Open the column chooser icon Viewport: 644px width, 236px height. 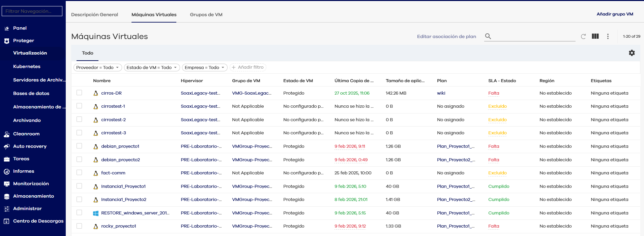click(595, 36)
